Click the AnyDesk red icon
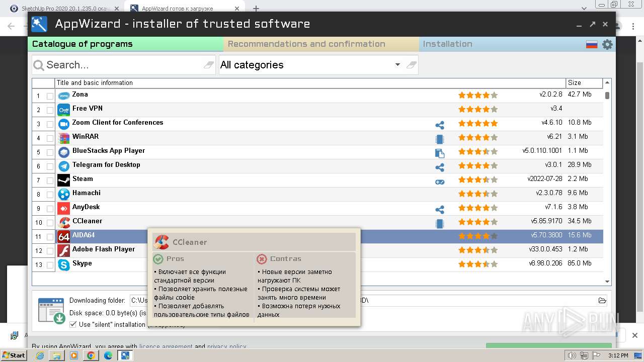The image size is (644, 362). point(64,208)
